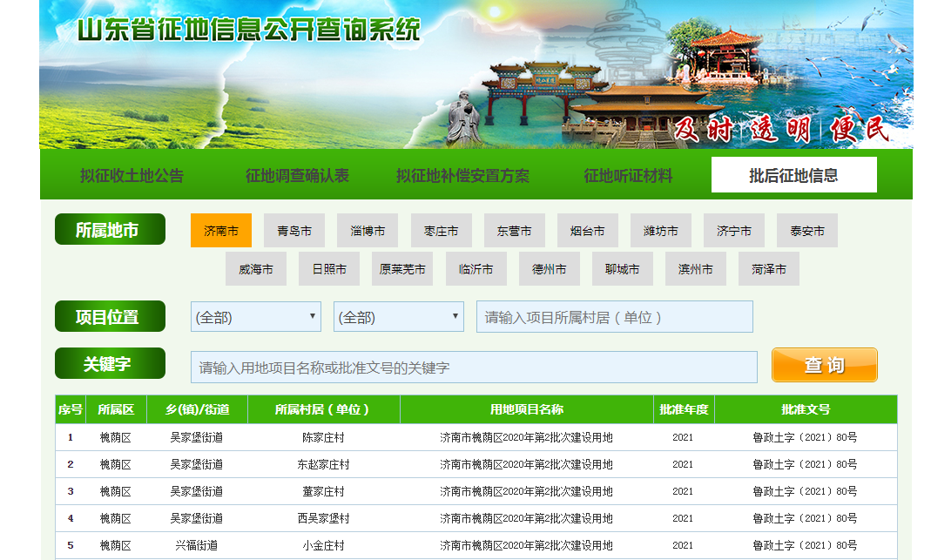Viewport: 931px width, 560px height.
Task: Filter by 烟台市 city
Action: tap(588, 231)
